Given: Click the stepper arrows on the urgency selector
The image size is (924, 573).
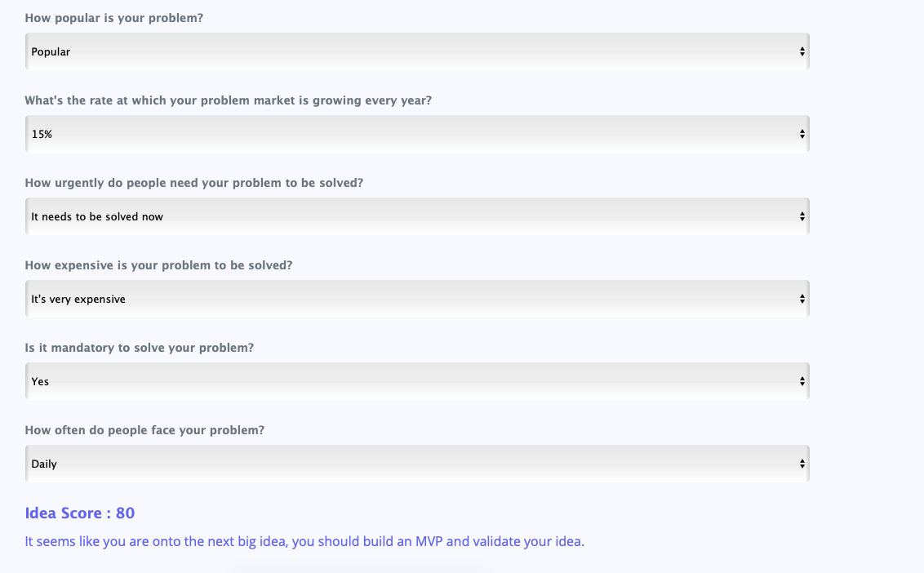Looking at the screenshot, I should 802,215.
